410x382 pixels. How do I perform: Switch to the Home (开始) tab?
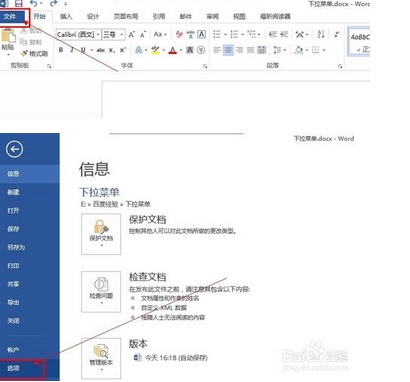(40, 16)
